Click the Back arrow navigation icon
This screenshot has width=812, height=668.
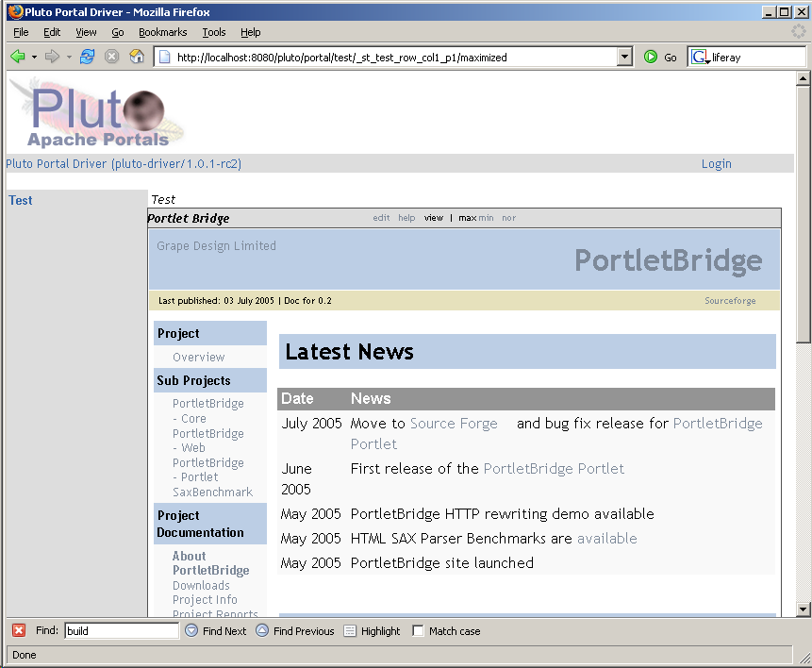tap(17, 57)
